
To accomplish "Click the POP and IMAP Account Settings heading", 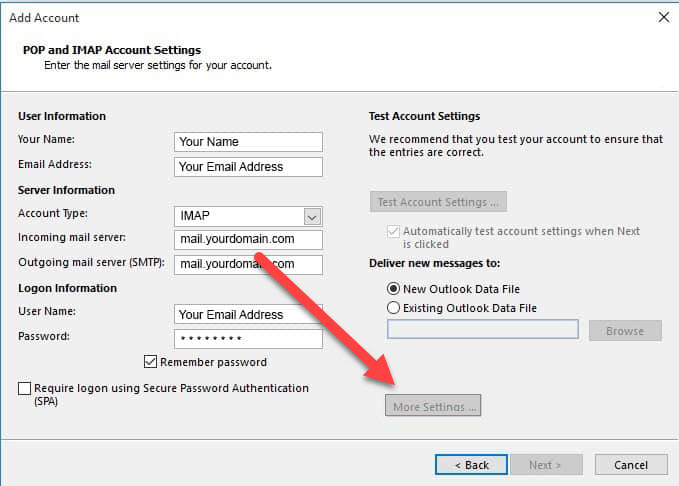I will click(x=112, y=50).
